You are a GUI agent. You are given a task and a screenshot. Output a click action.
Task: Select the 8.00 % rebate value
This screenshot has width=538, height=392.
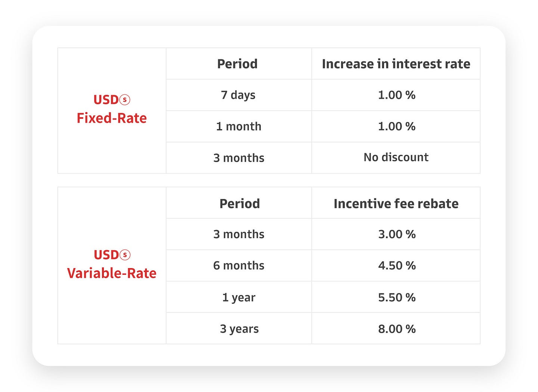tap(397, 329)
